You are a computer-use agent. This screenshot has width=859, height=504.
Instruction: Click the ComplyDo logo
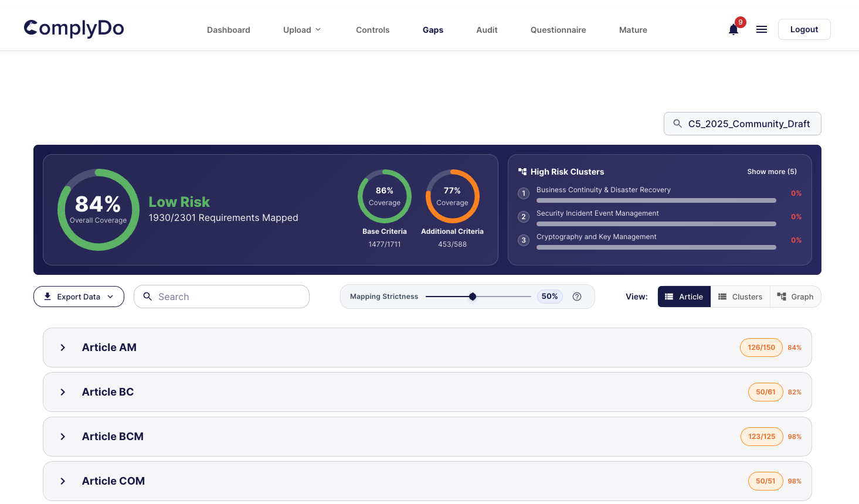click(74, 28)
